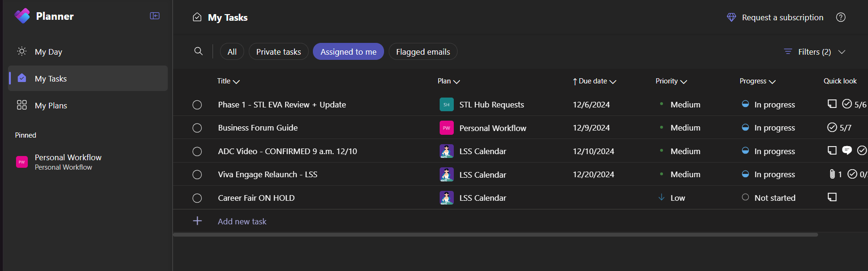868x271 pixels.
Task: Open Viva Engage Relaunch - LSS task
Action: coord(267,174)
